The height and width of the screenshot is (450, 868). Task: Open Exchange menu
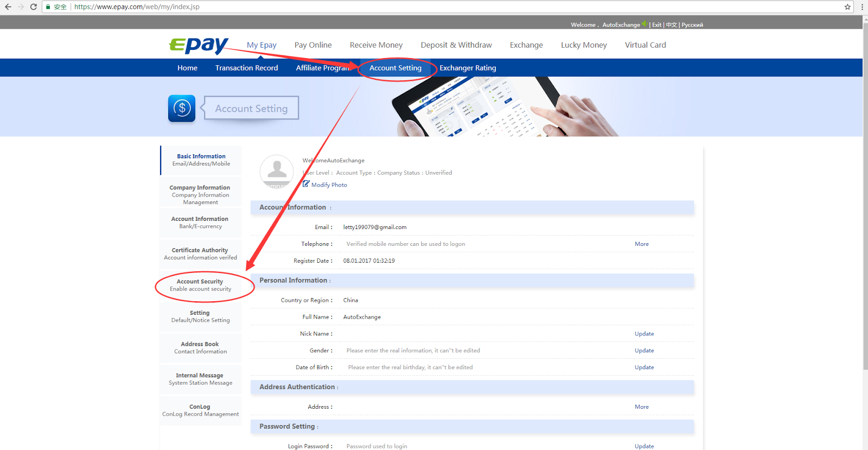coord(526,45)
